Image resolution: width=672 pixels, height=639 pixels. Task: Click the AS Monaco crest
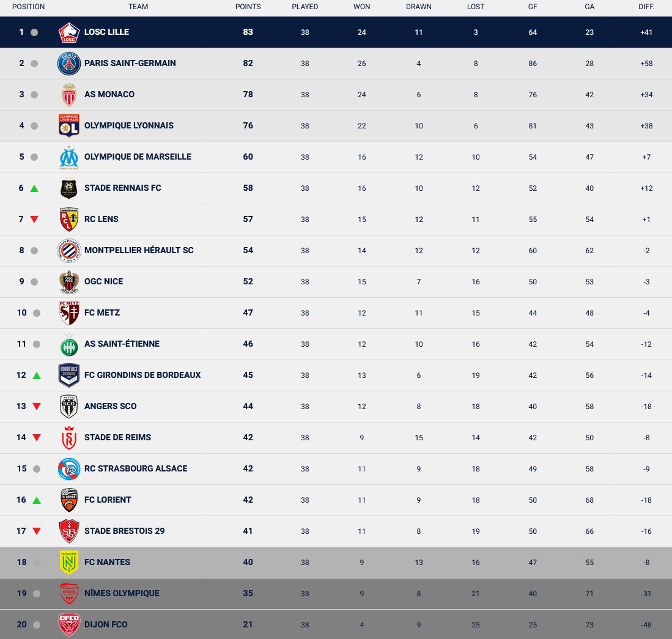pyautogui.click(x=68, y=95)
